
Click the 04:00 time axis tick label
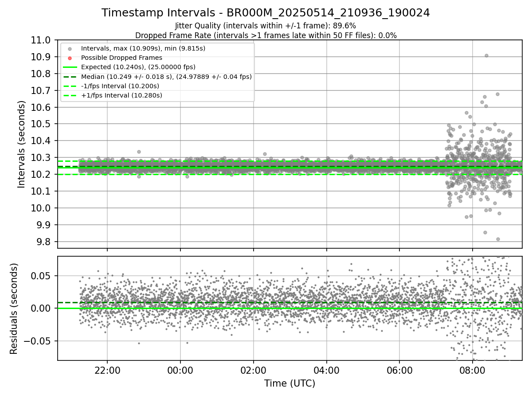[327, 370]
